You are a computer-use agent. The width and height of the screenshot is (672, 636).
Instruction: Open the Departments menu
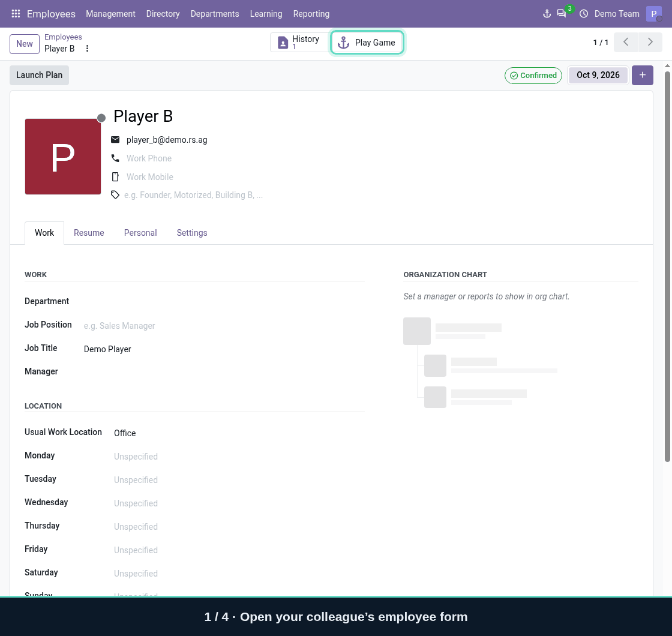(x=215, y=14)
